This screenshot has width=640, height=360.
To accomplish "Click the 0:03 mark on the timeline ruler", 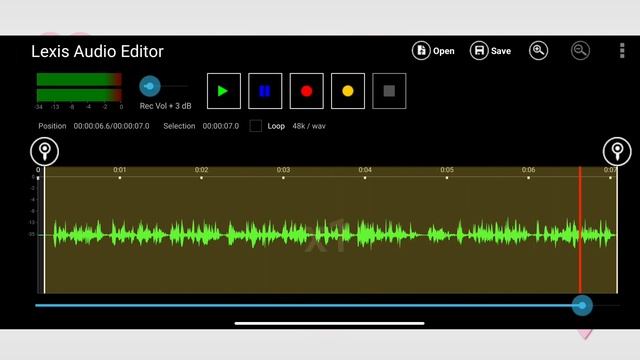I will (283, 170).
